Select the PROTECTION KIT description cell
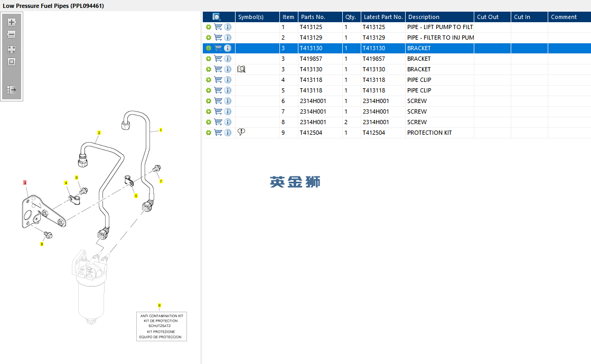The image size is (591, 364). [x=439, y=133]
